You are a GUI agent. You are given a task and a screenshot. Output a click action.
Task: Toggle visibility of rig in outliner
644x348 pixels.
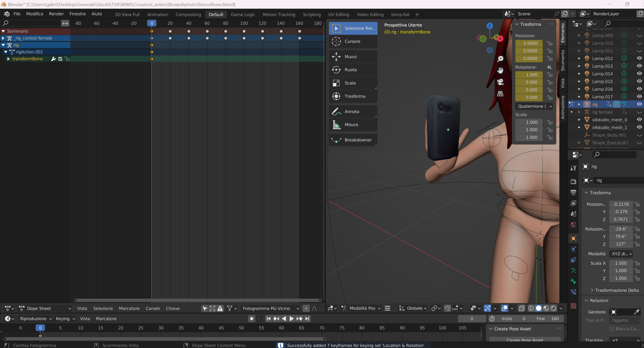tap(639, 104)
